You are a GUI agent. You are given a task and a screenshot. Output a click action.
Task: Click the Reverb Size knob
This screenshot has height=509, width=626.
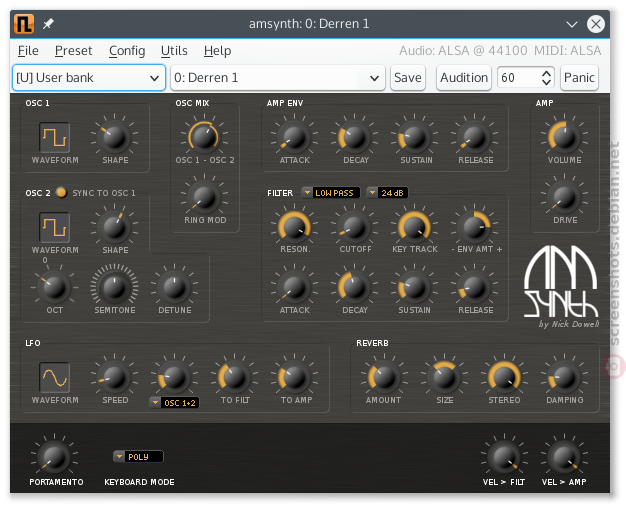pyautogui.click(x=444, y=378)
